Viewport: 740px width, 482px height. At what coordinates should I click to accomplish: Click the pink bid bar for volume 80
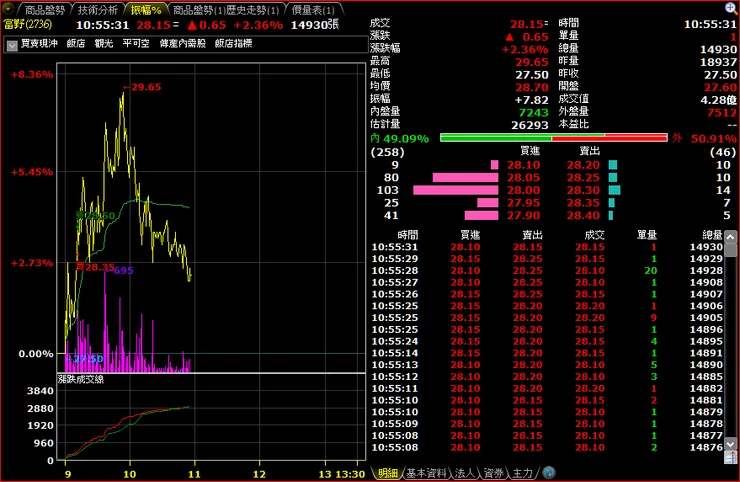[x=465, y=178]
